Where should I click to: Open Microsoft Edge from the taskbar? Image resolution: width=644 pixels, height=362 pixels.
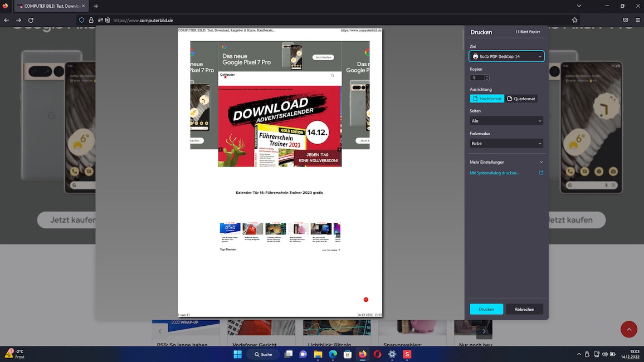(333, 354)
